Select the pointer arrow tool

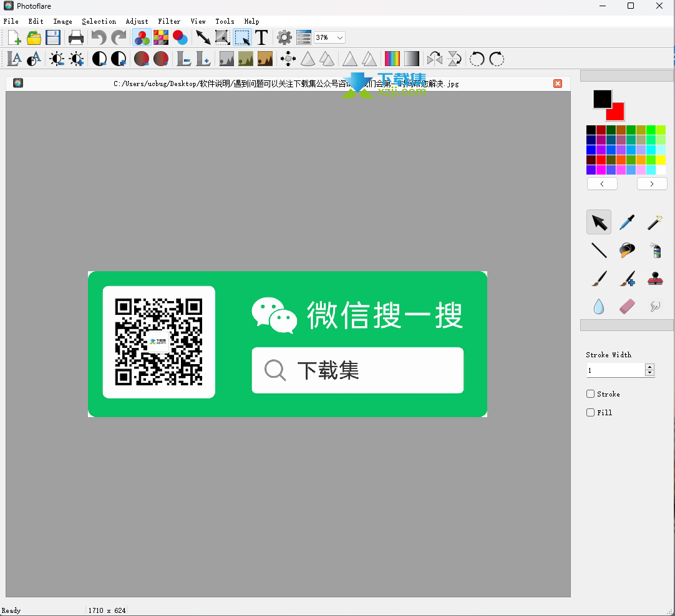(599, 222)
